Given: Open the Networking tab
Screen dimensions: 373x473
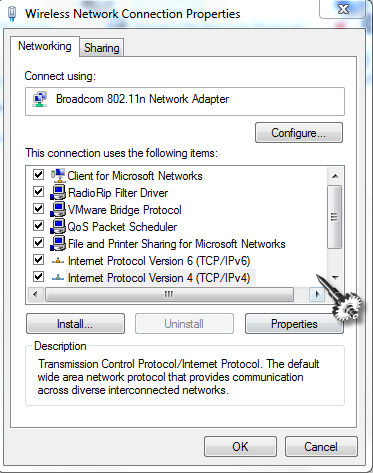Looking at the screenshot, I should 45,46.
